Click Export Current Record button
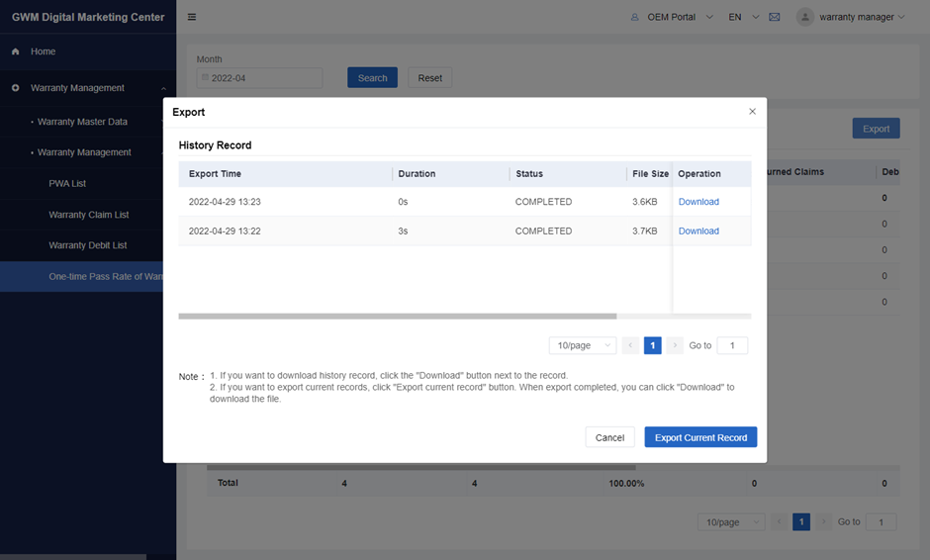Screen dimensions: 930x560 700,437
